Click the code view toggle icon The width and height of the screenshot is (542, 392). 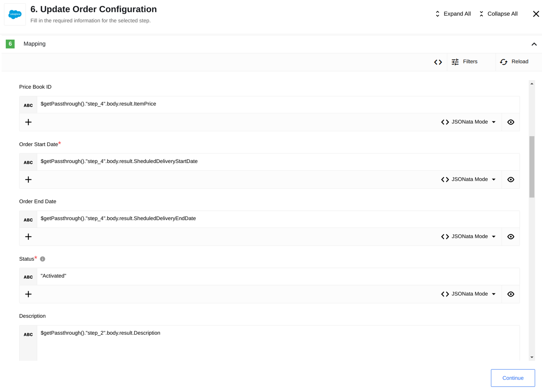[438, 61]
